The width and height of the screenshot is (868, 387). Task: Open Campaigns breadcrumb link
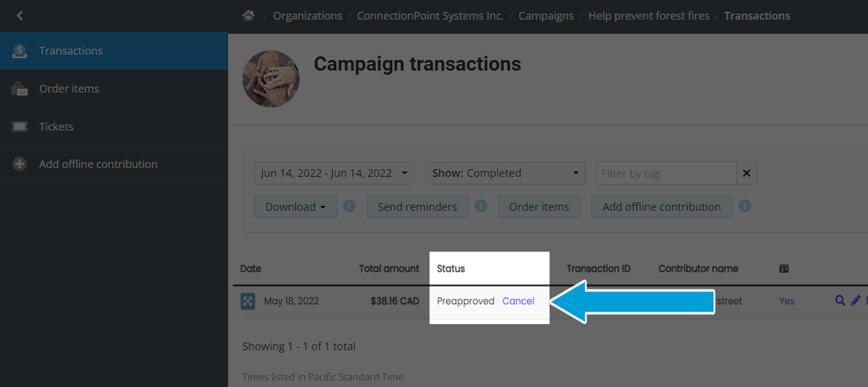pyautogui.click(x=546, y=16)
